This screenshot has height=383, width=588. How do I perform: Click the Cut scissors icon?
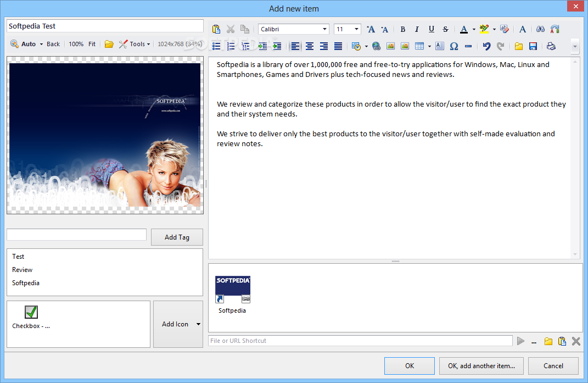coord(230,29)
